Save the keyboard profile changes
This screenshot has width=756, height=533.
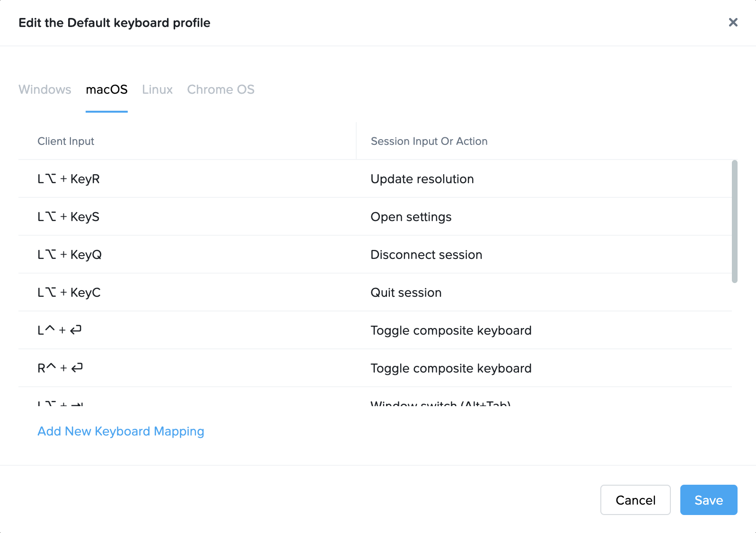(x=708, y=500)
